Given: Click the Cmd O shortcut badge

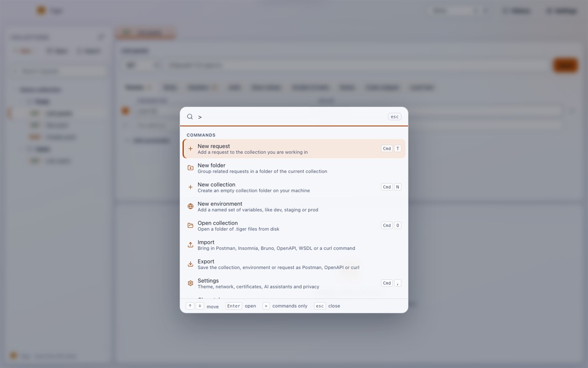Looking at the screenshot, I should point(391,225).
